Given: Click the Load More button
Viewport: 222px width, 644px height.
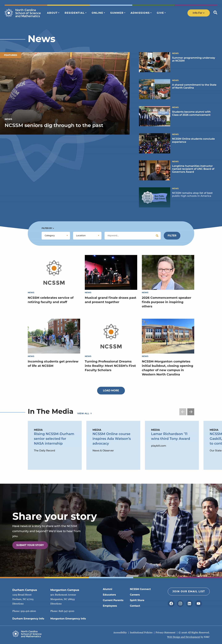Looking at the screenshot, I should coord(111,390).
